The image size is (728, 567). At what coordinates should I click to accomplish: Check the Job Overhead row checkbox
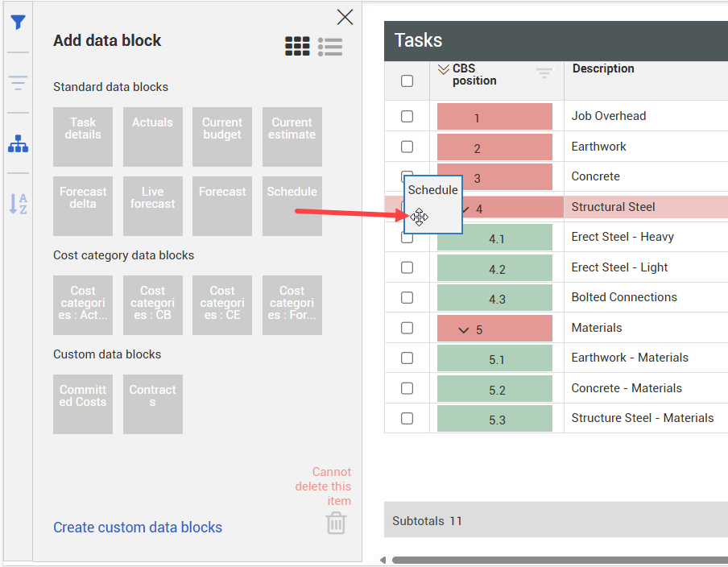point(407,116)
